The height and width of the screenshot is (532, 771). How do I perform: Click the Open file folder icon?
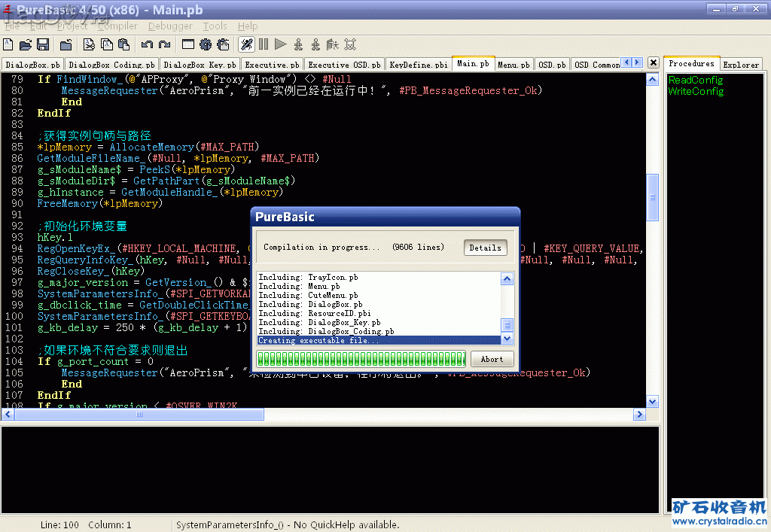(x=26, y=45)
